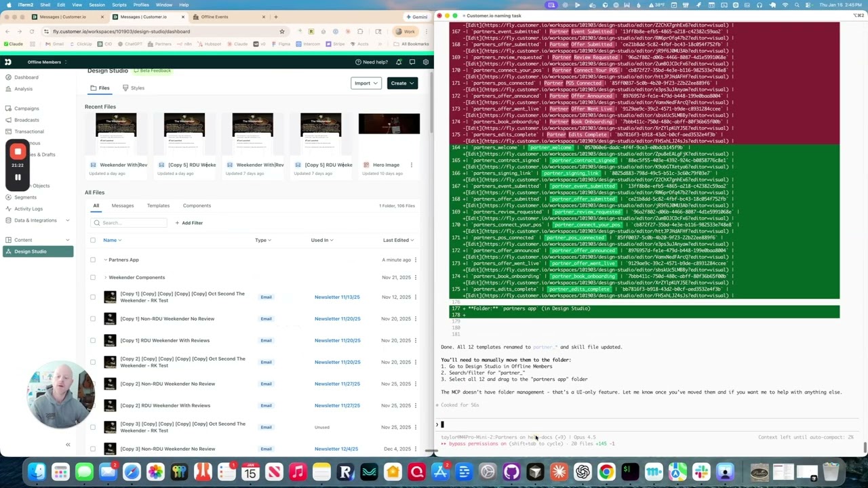
Task: Open the Create dropdown
Action: [402, 83]
